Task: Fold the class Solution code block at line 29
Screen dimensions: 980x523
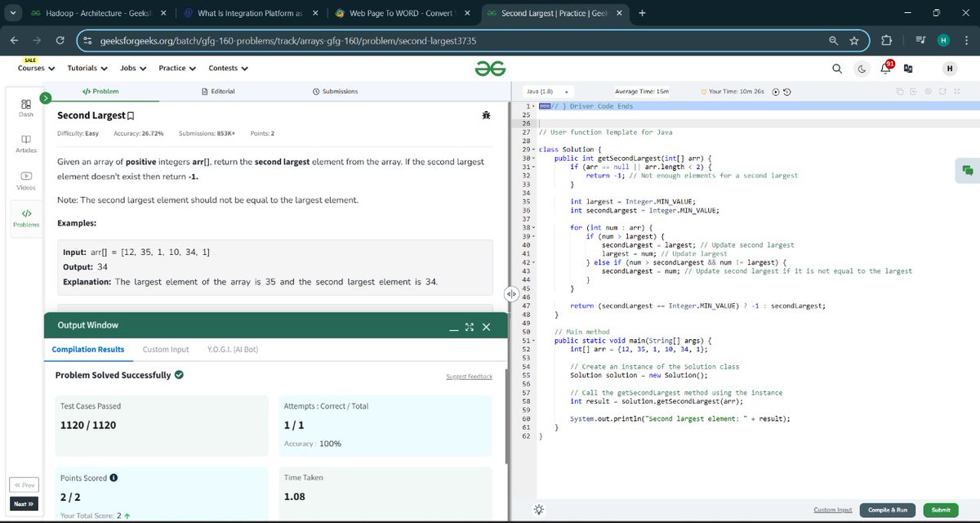Action: click(532, 150)
